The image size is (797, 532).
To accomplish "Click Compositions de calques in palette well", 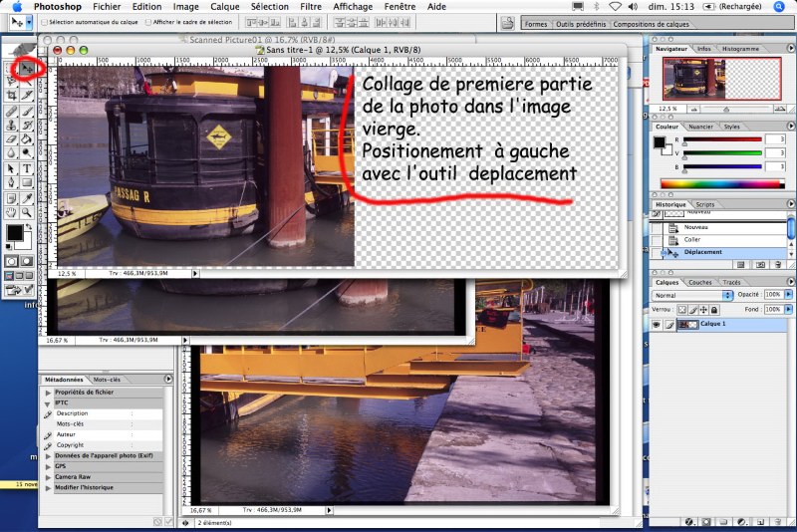I will coord(652,24).
